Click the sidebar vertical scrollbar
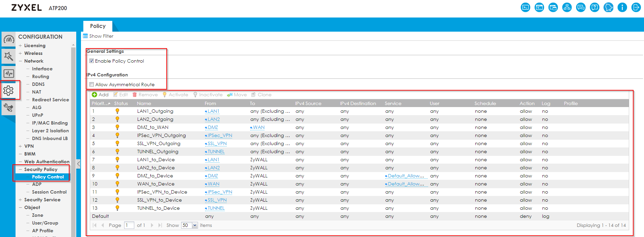644x237 pixels. click(73, 135)
